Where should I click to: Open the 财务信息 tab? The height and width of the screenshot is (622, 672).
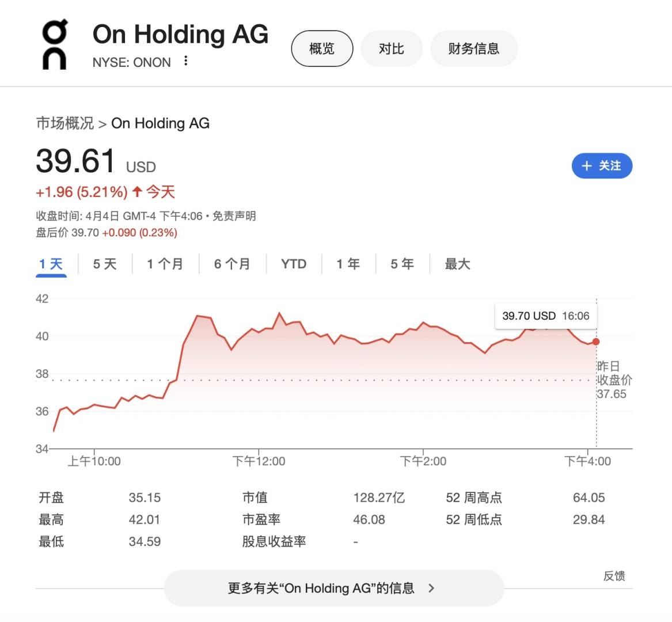pyautogui.click(x=473, y=48)
